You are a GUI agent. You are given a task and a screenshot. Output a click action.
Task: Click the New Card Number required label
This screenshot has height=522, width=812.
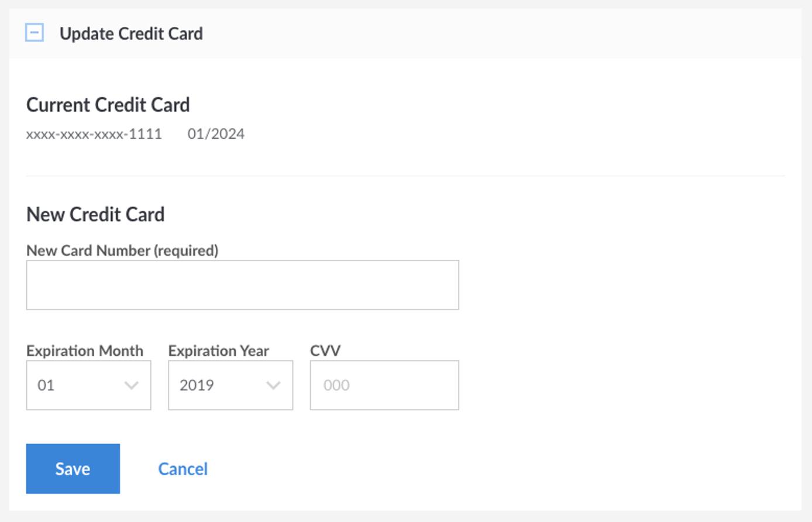(122, 250)
